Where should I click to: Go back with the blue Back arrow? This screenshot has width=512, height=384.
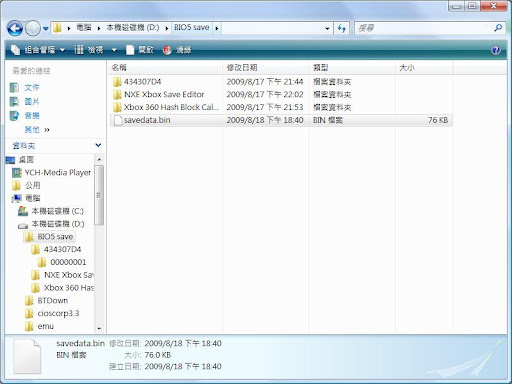(x=15, y=28)
